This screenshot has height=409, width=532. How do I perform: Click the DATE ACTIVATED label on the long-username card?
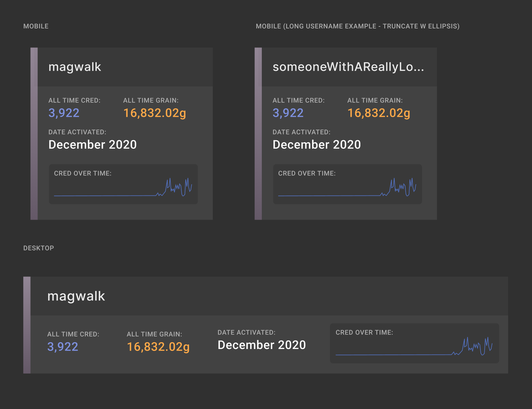pos(301,132)
